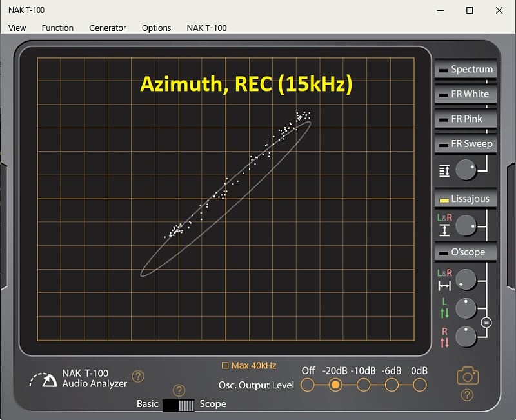Select the FR White mode button

466,94
